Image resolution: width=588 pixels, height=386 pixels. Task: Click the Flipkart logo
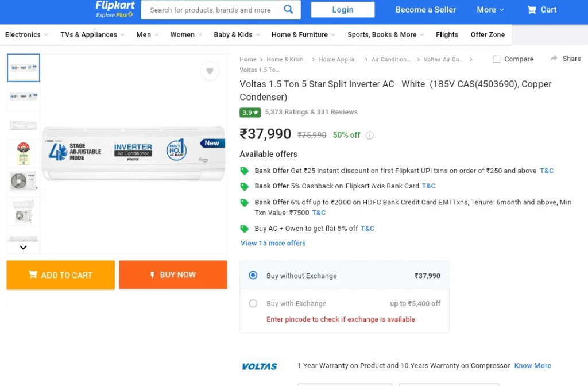[115, 6]
